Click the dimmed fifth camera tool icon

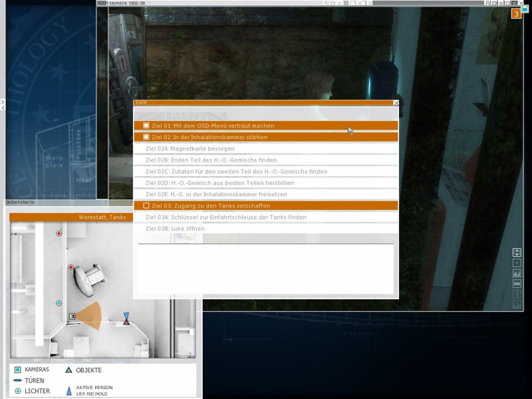point(517,294)
